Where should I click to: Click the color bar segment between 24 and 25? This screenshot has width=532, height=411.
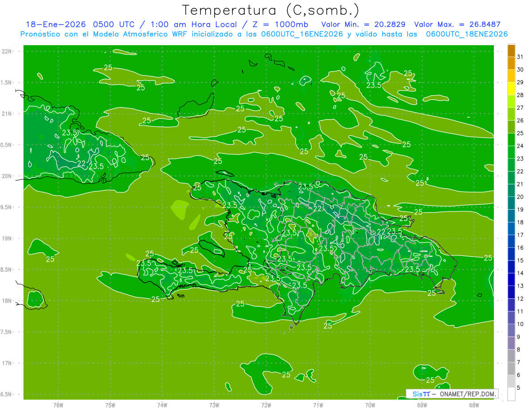[511, 140]
